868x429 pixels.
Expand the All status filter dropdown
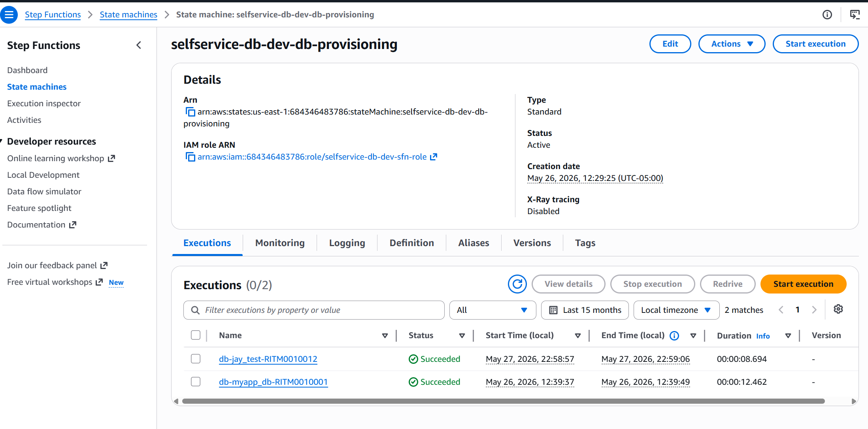(x=492, y=310)
